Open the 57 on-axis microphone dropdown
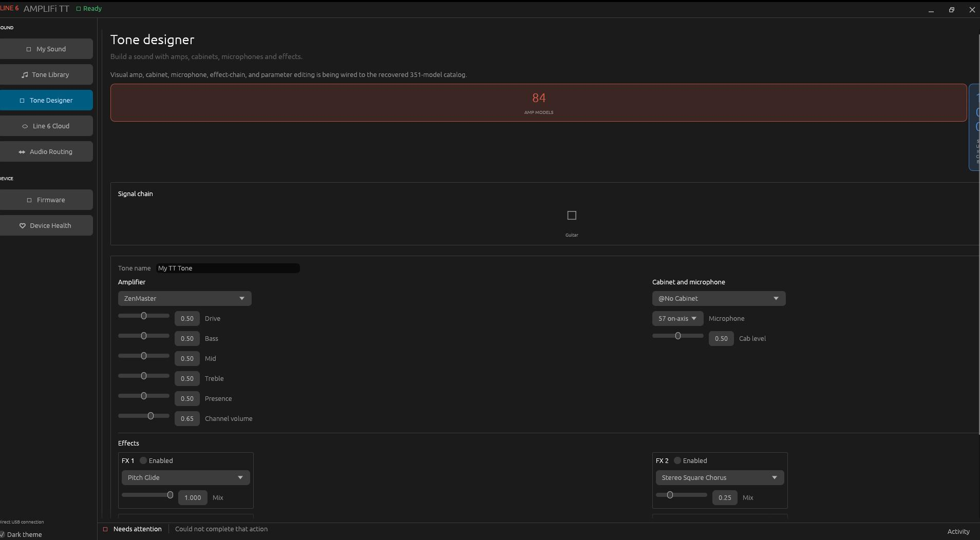The height and width of the screenshot is (540, 980). coord(678,318)
